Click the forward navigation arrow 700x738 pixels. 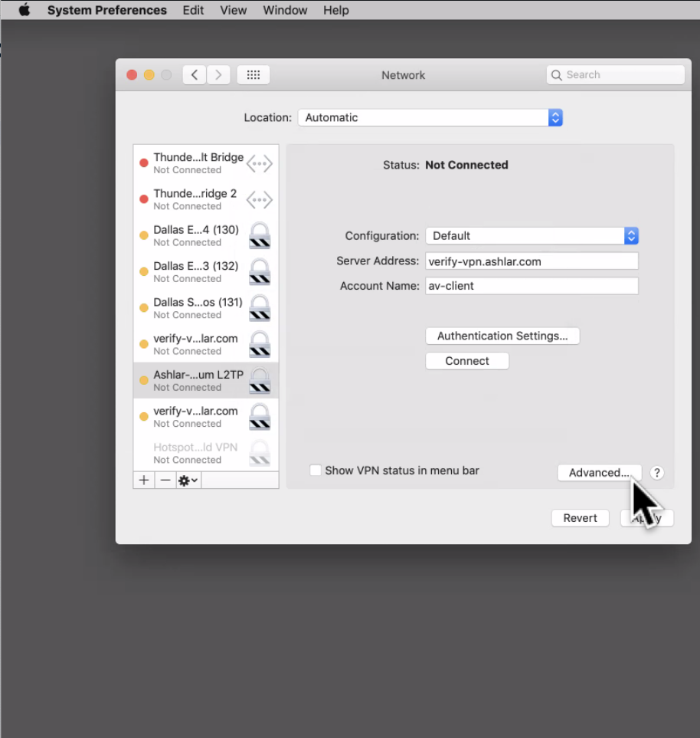218,74
